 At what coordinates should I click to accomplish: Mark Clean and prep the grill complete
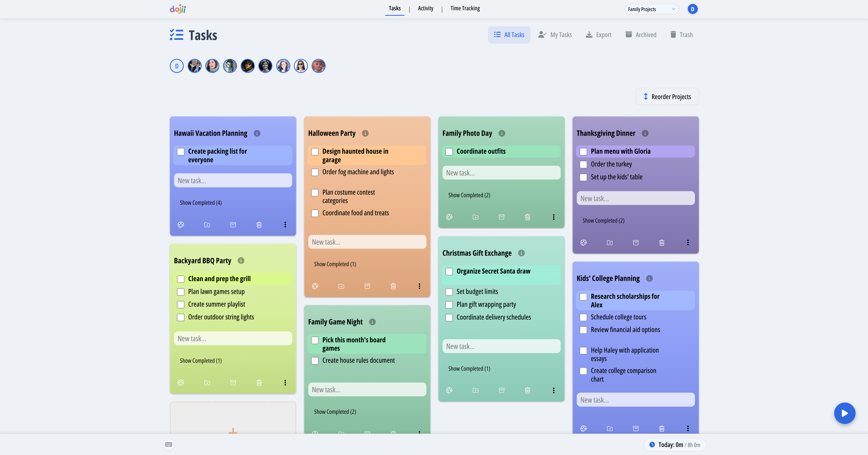click(x=181, y=279)
